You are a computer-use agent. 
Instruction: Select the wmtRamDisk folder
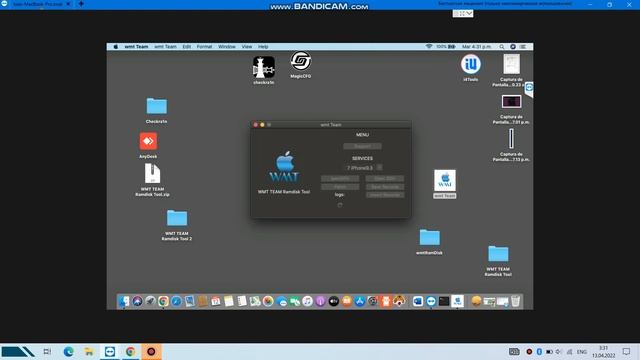pos(429,238)
